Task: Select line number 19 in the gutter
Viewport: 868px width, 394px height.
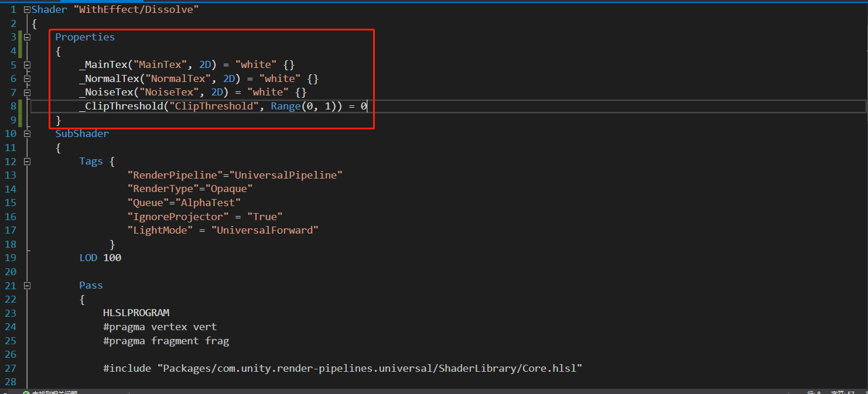Action: pyautogui.click(x=10, y=258)
